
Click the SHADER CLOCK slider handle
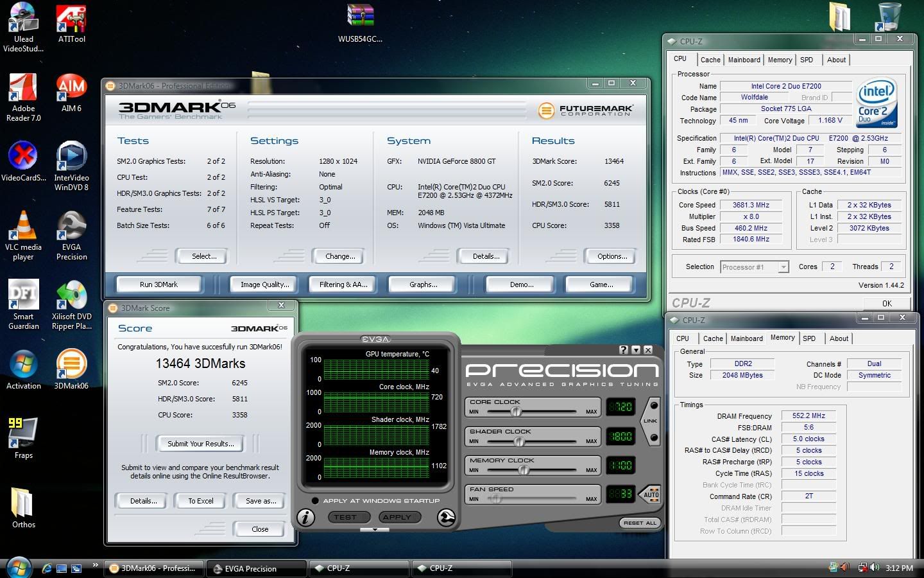point(520,441)
